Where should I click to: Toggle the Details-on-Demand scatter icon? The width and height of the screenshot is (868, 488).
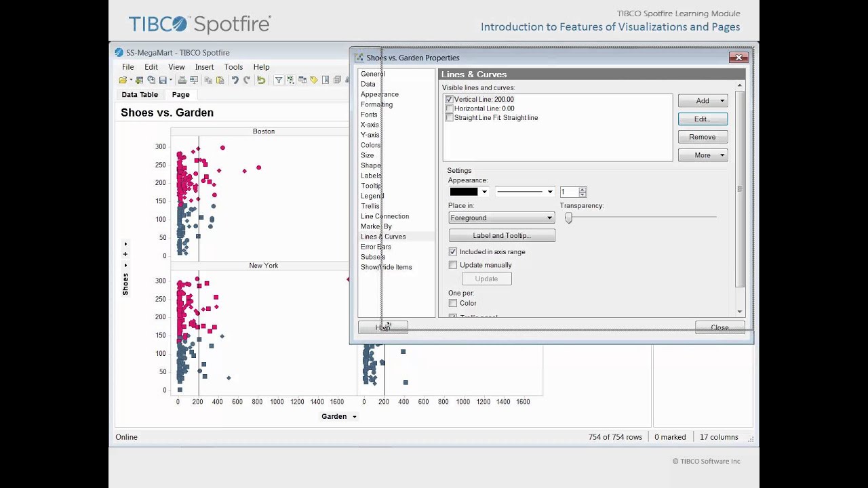(290, 80)
